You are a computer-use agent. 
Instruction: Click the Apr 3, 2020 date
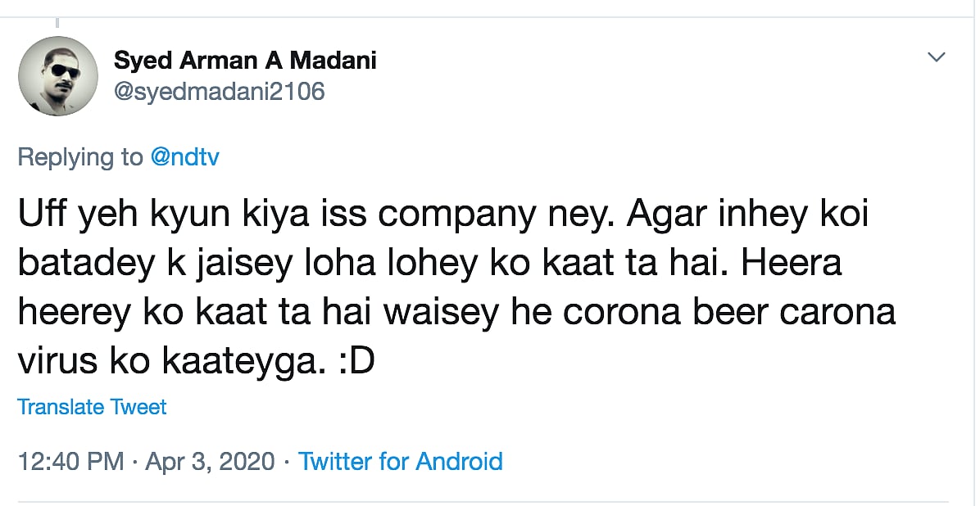pos(210,461)
